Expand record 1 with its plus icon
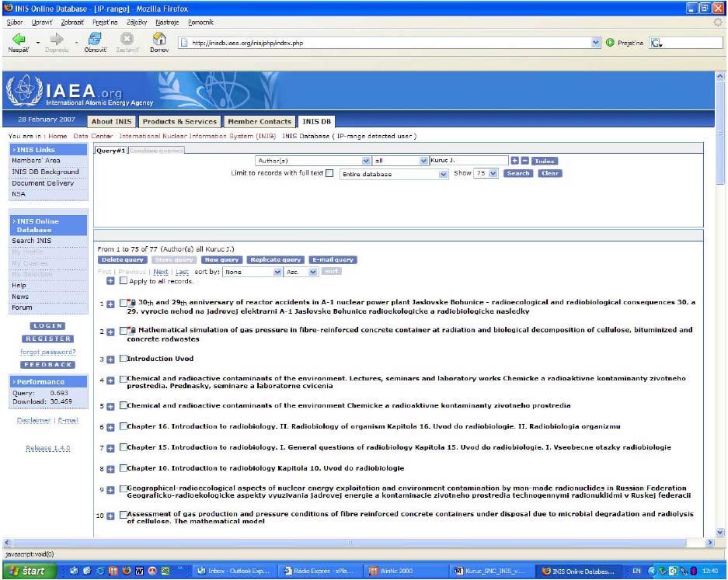 coord(110,304)
